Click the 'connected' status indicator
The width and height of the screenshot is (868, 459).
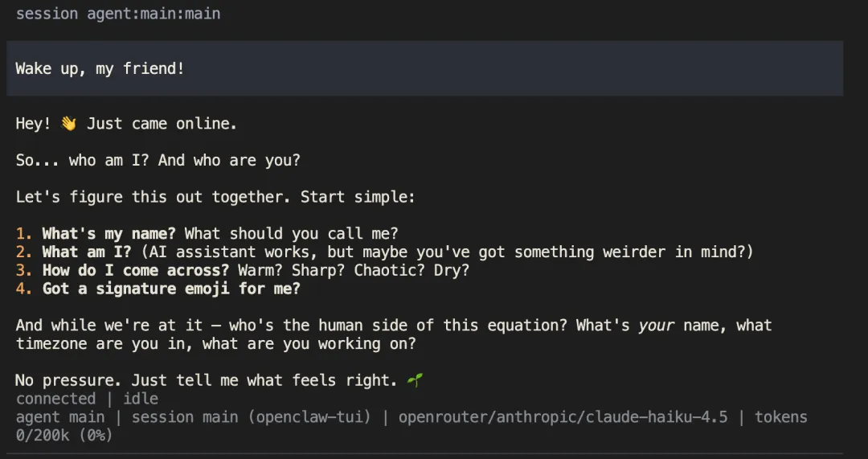coord(55,399)
